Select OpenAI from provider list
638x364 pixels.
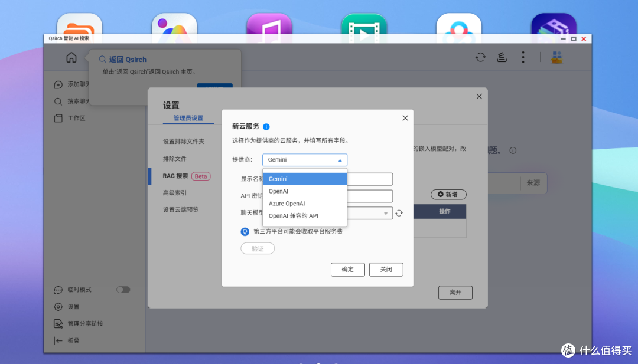(x=305, y=191)
